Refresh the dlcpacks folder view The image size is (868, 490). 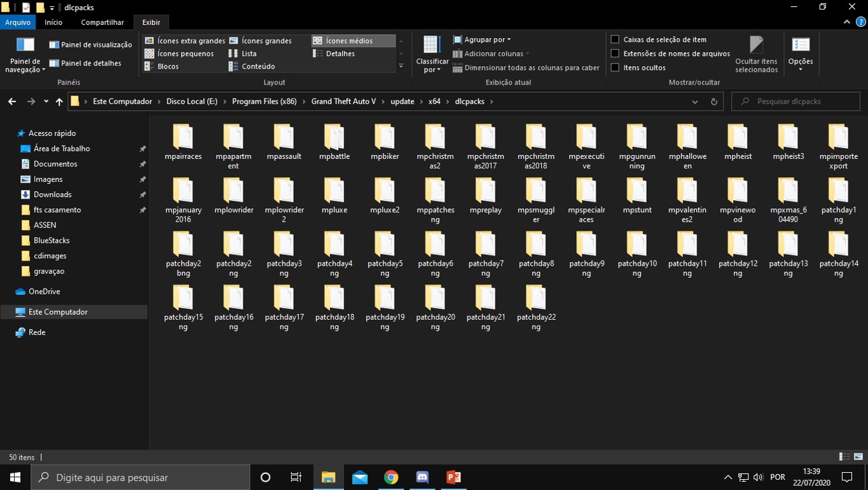tap(713, 101)
